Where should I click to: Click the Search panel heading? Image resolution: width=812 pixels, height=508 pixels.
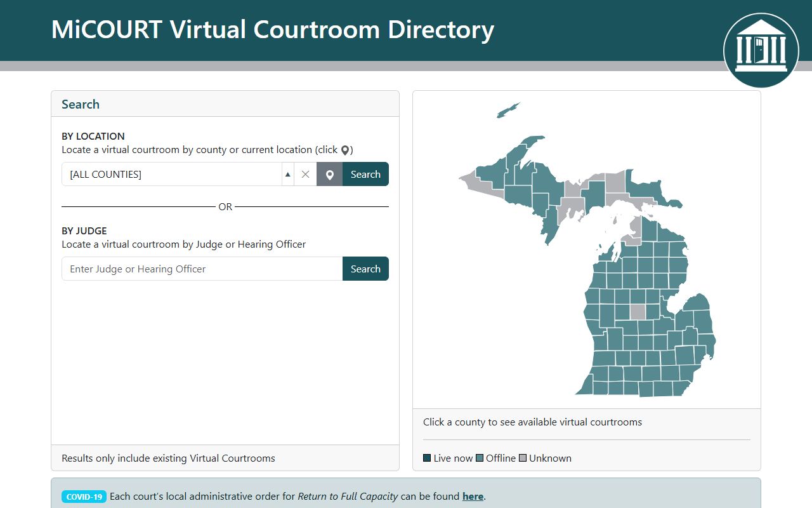click(x=81, y=104)
